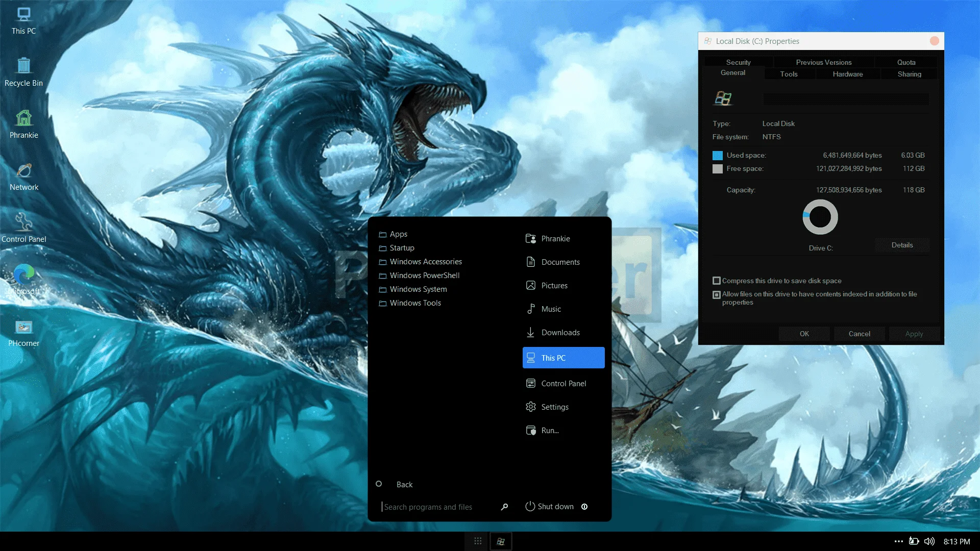
Task: Open the Network desktop icon
Action: pyautogui.click(x=24, y=177)
